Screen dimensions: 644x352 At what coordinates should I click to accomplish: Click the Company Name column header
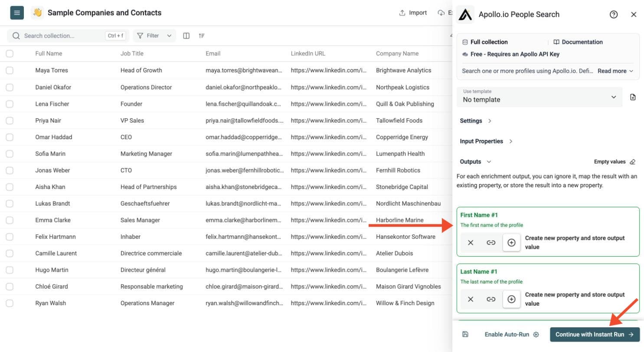point(397,54)
